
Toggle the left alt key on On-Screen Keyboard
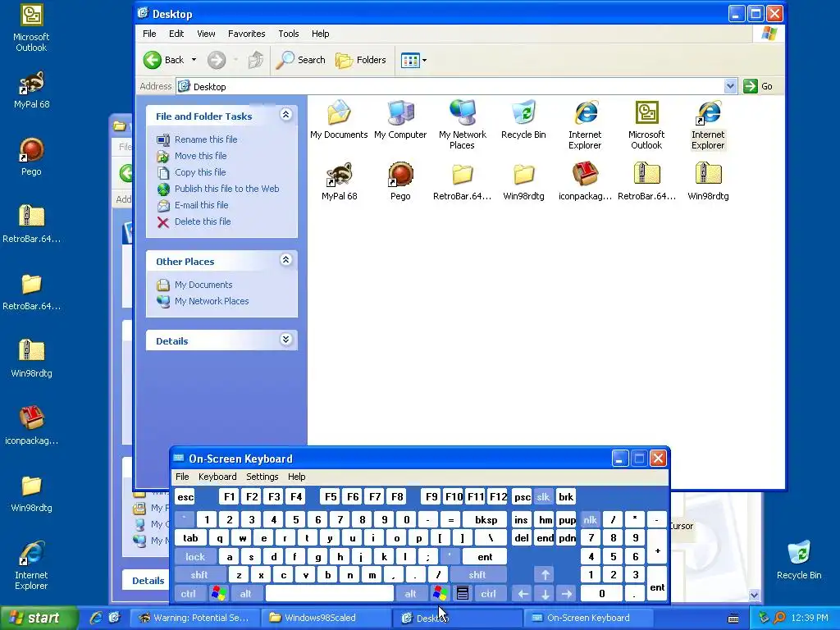pyautogui.click(x=246, y=594)
